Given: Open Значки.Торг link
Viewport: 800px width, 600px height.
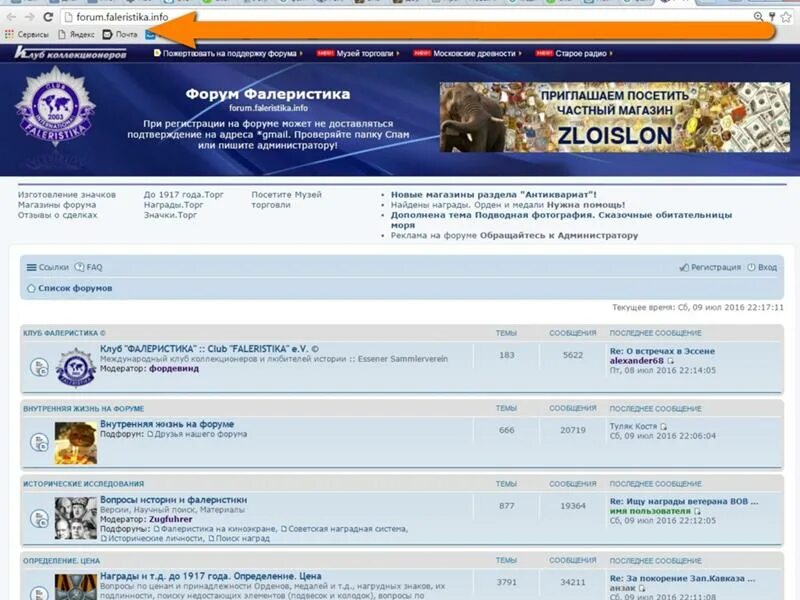Looking at the screenshot, I should 170,215.
